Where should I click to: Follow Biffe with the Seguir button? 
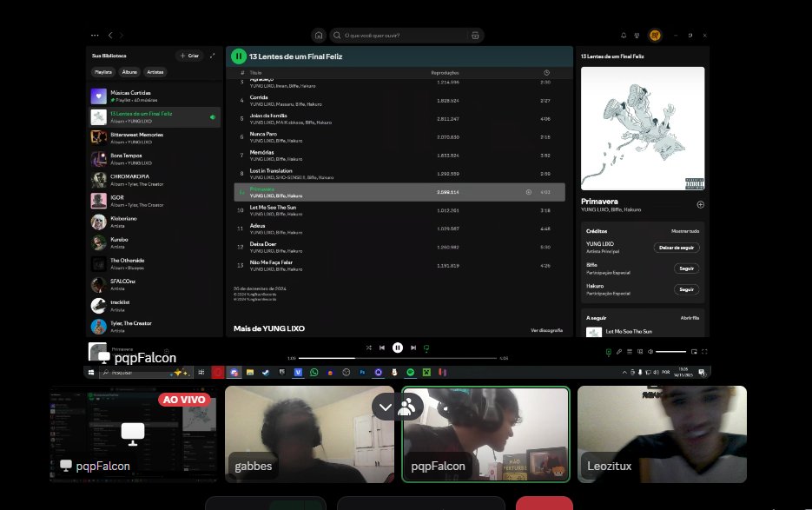687,268
